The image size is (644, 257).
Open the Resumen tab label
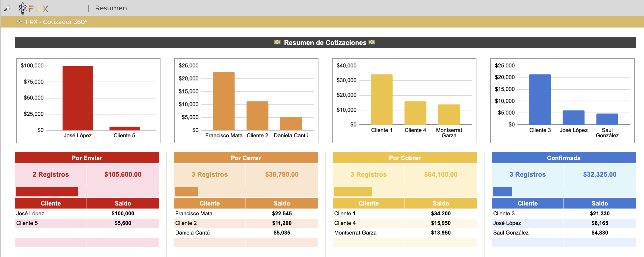[111, 8]
